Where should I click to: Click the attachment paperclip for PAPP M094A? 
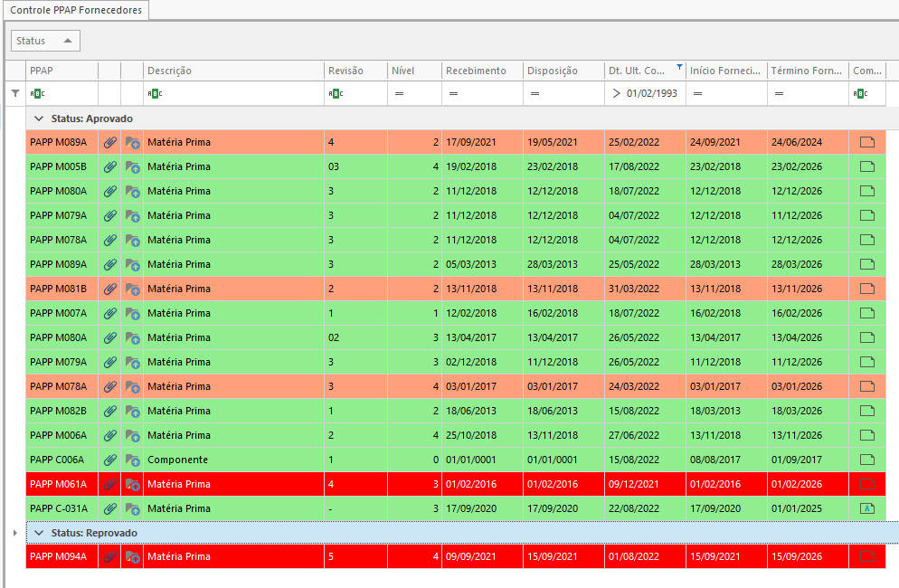109,556
